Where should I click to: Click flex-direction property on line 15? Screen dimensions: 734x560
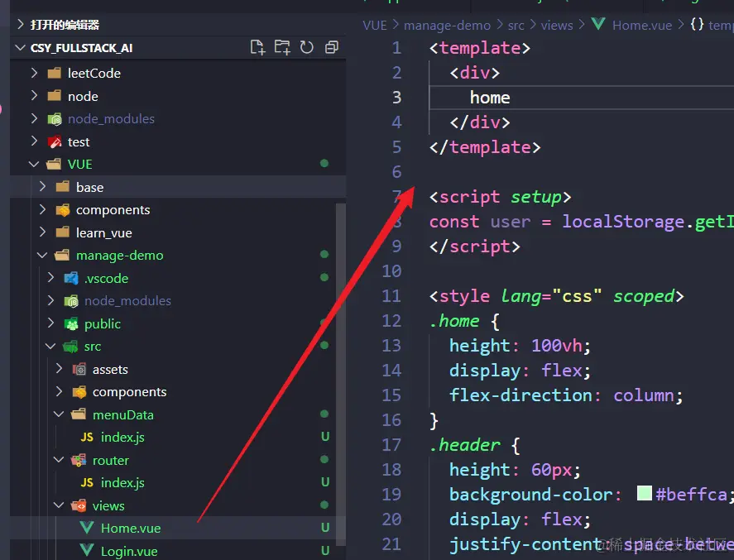point(520,395)
